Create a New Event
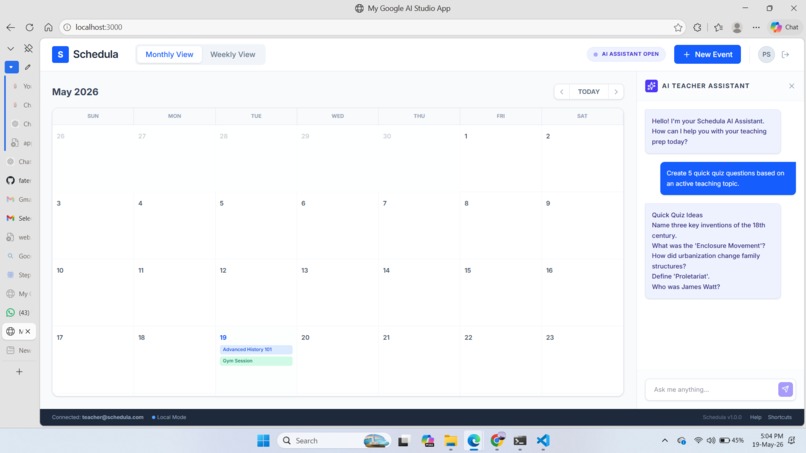The image size is (806, 453). point(707,54)
